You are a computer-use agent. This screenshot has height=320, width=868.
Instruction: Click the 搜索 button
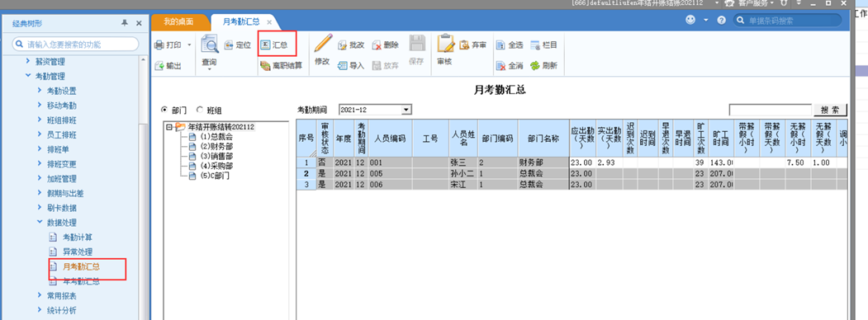(830, 110)
